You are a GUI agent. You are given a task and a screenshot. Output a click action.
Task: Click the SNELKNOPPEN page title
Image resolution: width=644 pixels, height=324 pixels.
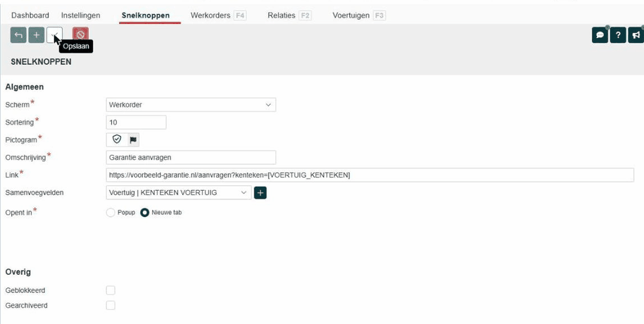41,62
